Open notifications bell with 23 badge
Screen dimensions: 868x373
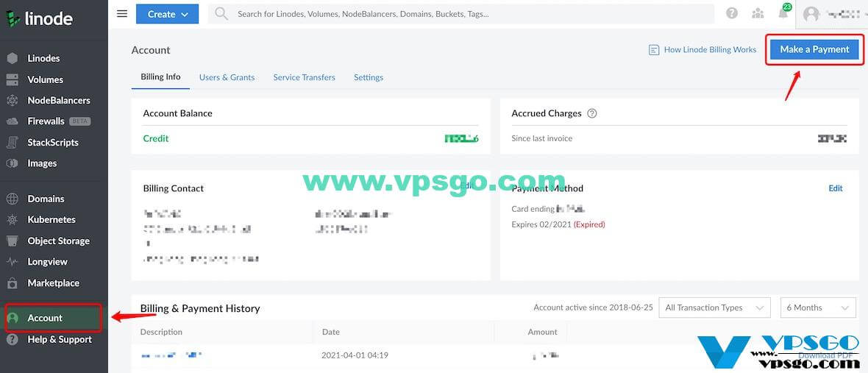(784, 12)
